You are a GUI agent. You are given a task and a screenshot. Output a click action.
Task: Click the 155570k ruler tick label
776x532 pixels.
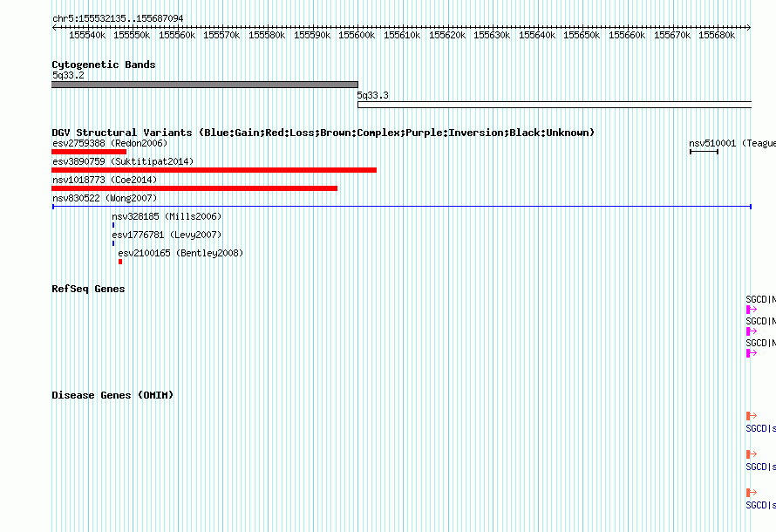(221, 36)
